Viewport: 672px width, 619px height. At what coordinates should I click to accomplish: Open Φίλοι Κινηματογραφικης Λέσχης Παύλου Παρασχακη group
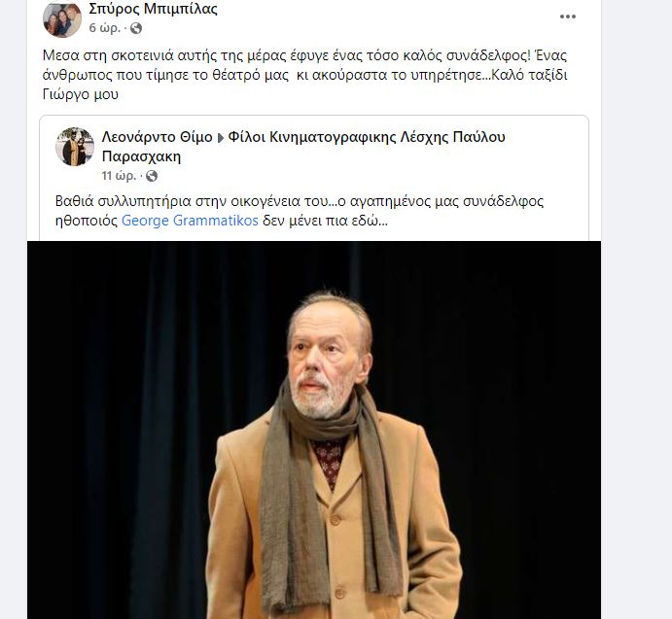click(367, 137)
